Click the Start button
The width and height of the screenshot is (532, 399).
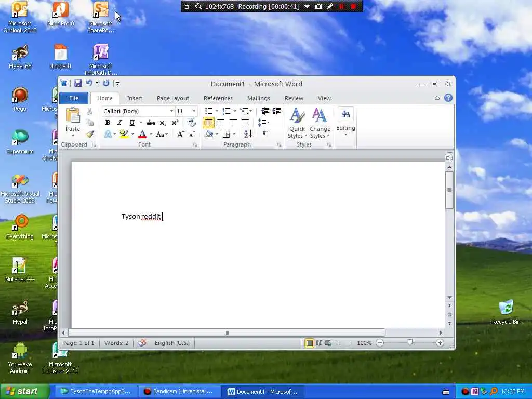coord(24,391)
